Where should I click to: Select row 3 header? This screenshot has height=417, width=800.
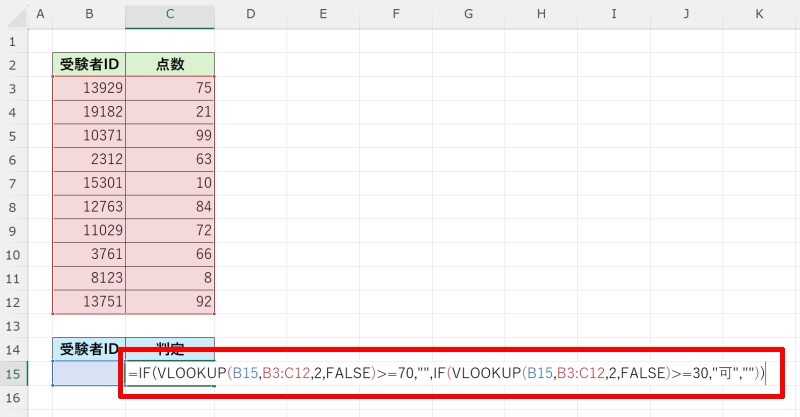click(x=12, y=88)
